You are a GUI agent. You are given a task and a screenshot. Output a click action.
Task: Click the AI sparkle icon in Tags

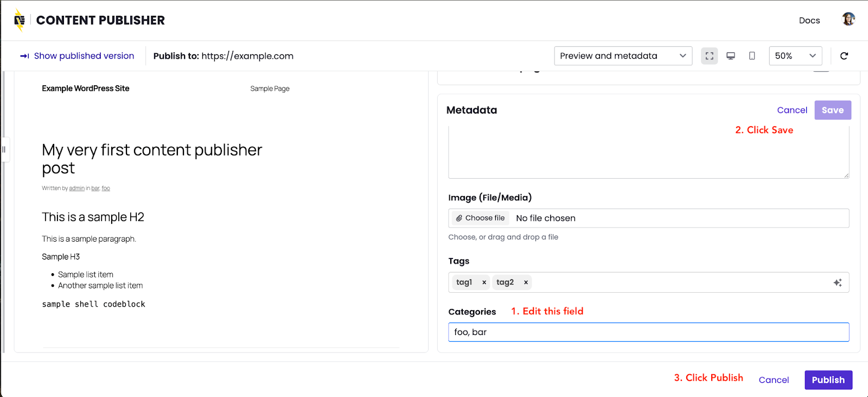click(x=838, y=282)
